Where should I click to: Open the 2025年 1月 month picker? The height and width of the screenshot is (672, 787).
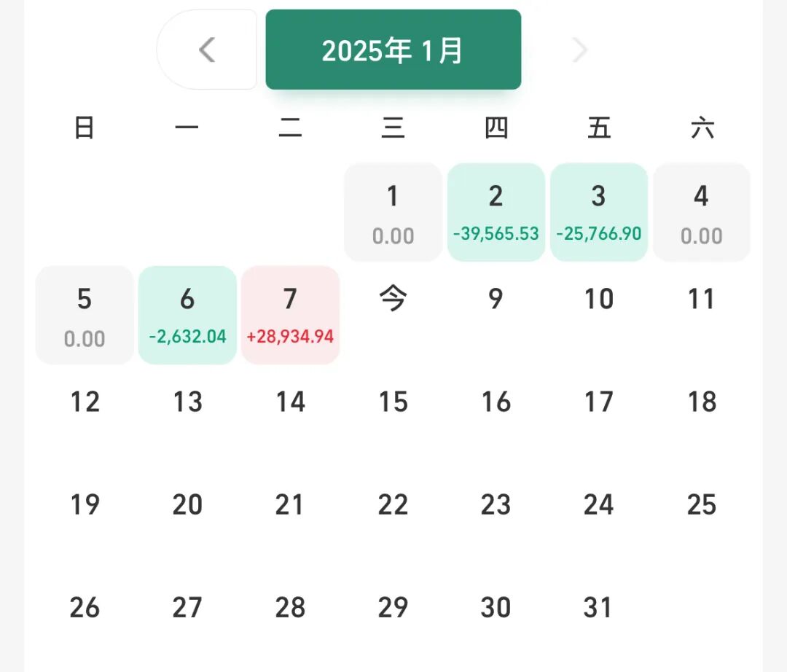[x=393, y=50]
